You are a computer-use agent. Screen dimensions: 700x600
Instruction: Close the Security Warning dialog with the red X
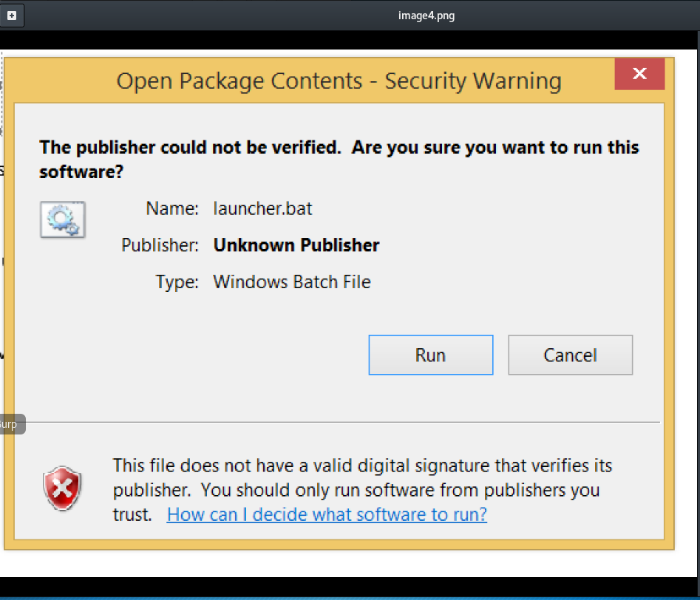pyautogui.click(x=639, y=74)
